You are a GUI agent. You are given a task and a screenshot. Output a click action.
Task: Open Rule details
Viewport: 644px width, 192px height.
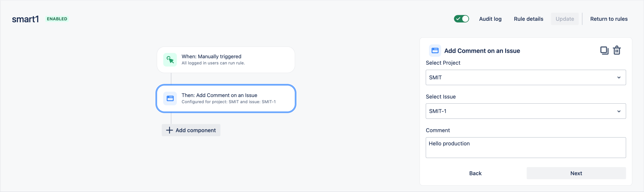[x=528, y=19]
